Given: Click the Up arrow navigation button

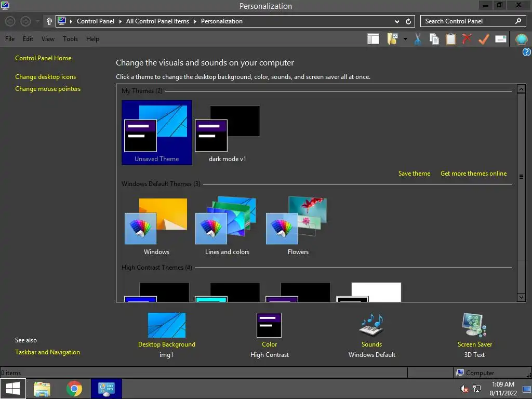Looking at the screenshot, I should click(x=49, y=21).
